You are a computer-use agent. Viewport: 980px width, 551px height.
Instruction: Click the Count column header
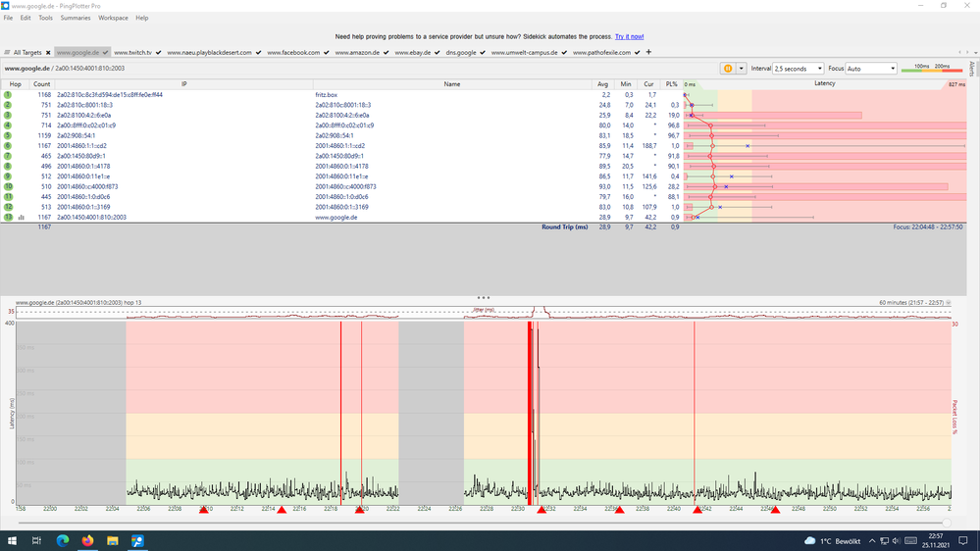[42, 83]
